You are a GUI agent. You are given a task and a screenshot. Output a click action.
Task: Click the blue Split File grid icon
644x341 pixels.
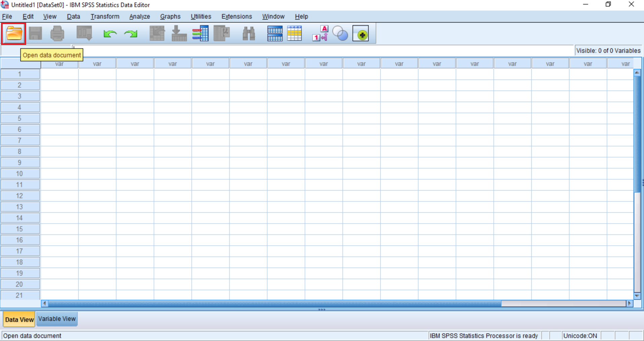tap(275, 34)
